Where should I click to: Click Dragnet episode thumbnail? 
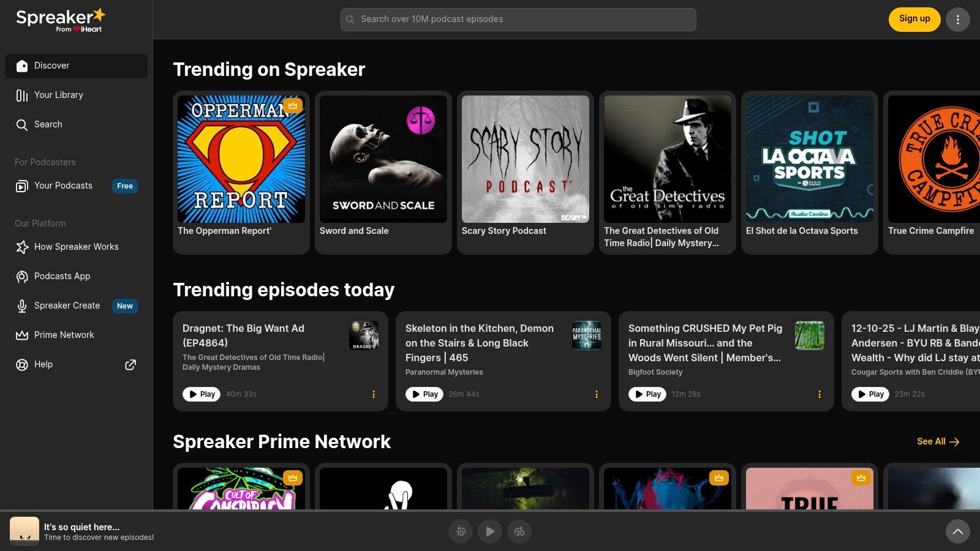point(364,335)
